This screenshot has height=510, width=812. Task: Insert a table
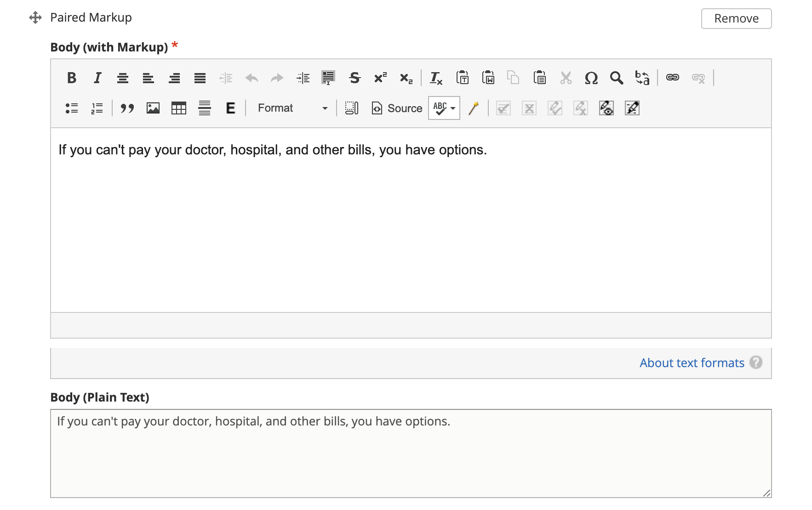[x=178, y=108]
